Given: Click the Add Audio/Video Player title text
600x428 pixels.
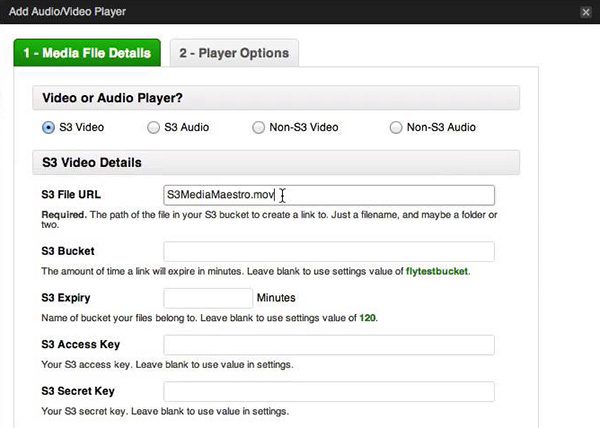Looking at the screenshot, I should tap(67, 11).
